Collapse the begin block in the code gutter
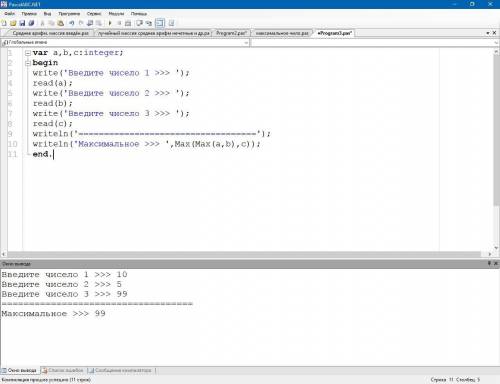 28,63
